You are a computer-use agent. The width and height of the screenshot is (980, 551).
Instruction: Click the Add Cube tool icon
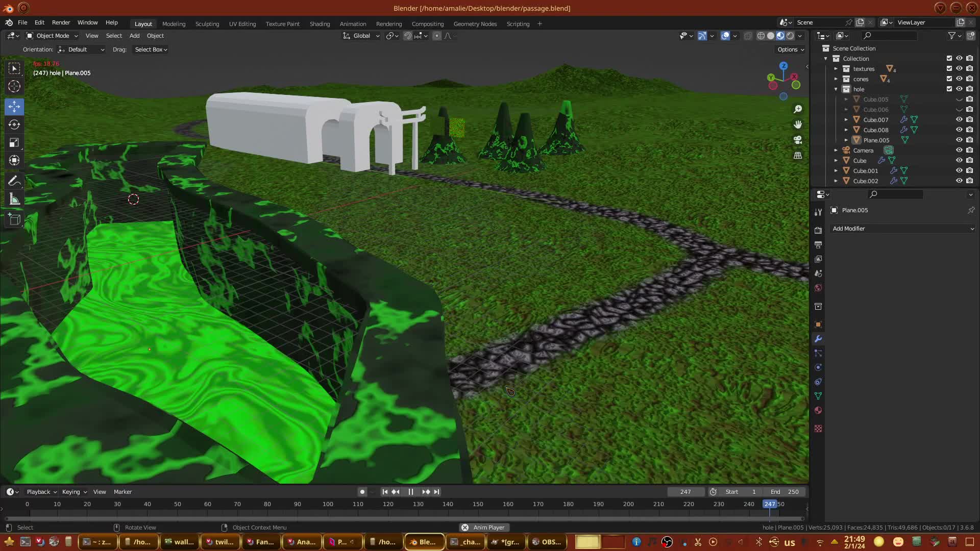point(14,220)
